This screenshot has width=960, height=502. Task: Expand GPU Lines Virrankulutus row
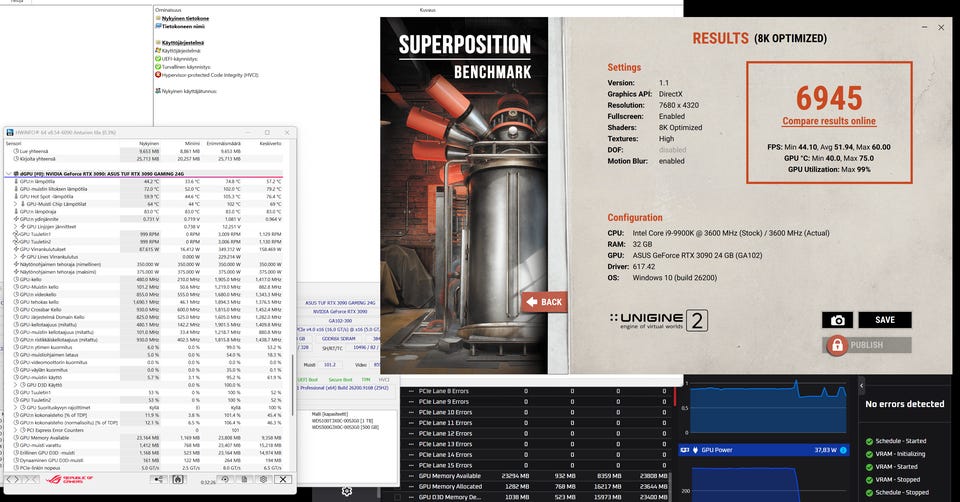coord(15,257)
